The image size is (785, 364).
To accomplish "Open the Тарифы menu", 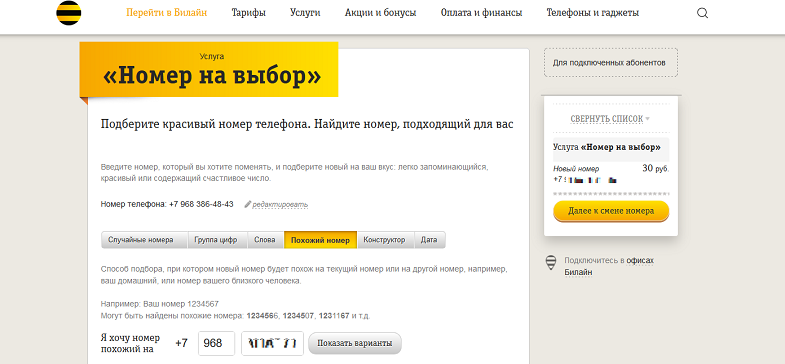I will pos(248,13).
